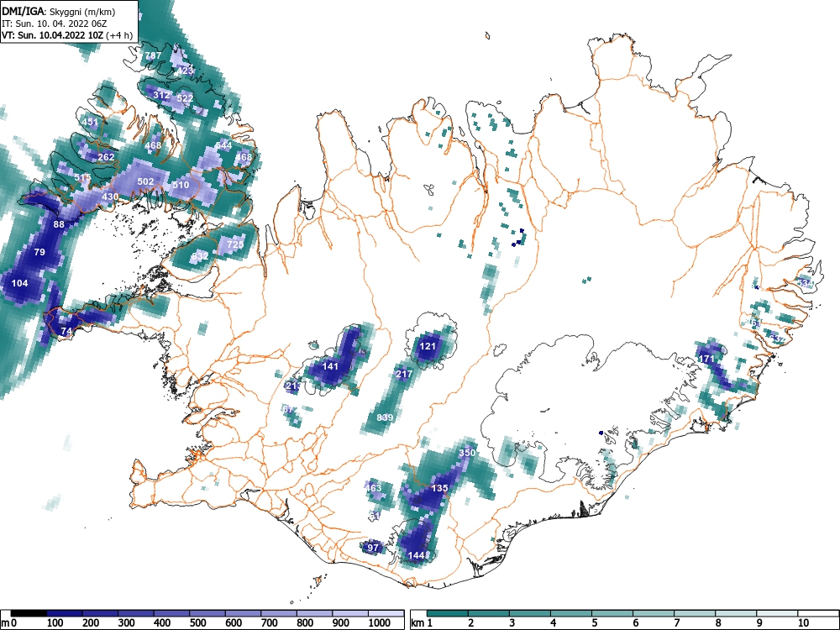
Task: Select the '97' value near the south coast
Action: pyautogui.click(x=373, y=548)
